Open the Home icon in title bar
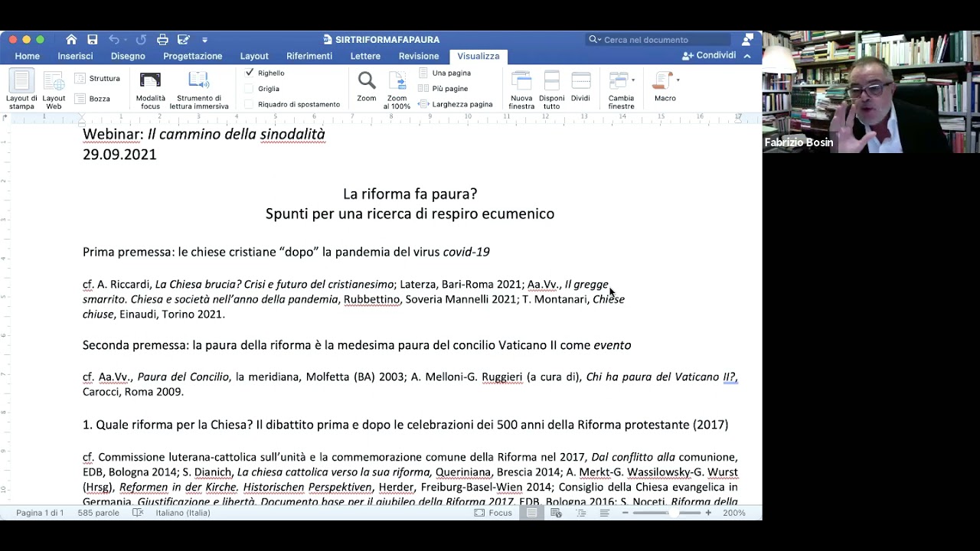 coord(71,40)
